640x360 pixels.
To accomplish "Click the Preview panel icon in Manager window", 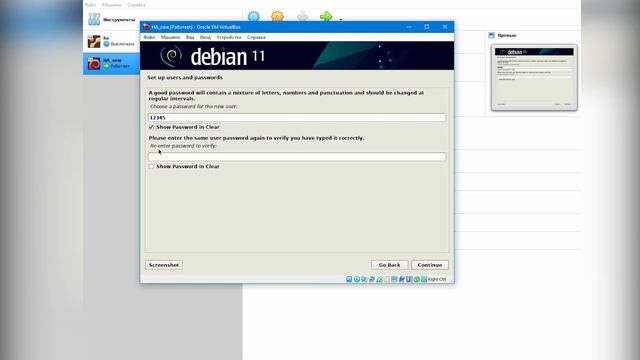I will 491,36.
